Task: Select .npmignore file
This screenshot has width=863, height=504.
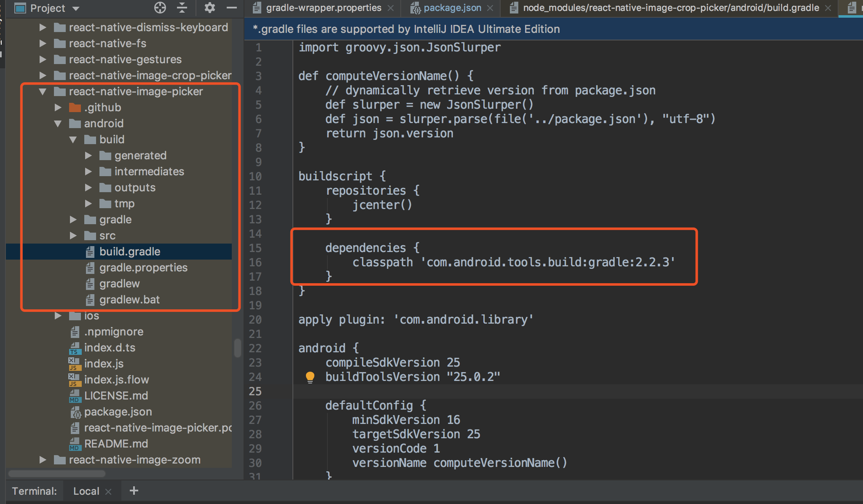Action: tap(113, 332)
